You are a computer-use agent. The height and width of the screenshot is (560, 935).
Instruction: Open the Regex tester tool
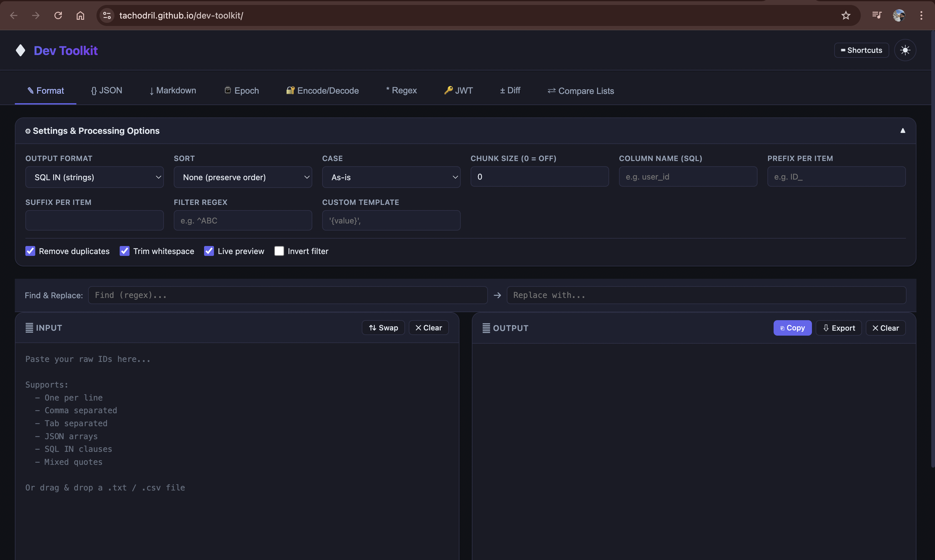coord(401,91)
